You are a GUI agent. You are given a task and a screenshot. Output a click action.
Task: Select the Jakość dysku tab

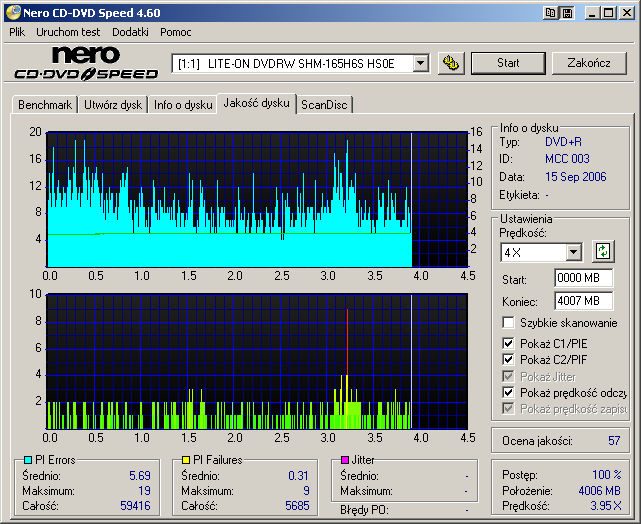click(256, 103)
